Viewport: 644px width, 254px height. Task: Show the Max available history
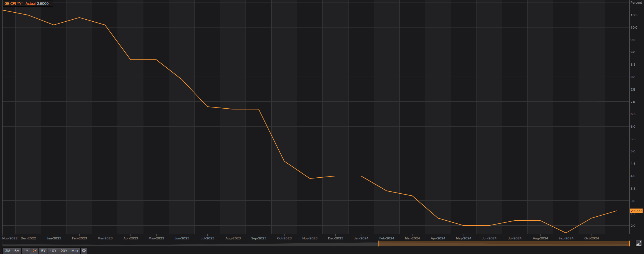coord(75,251)
